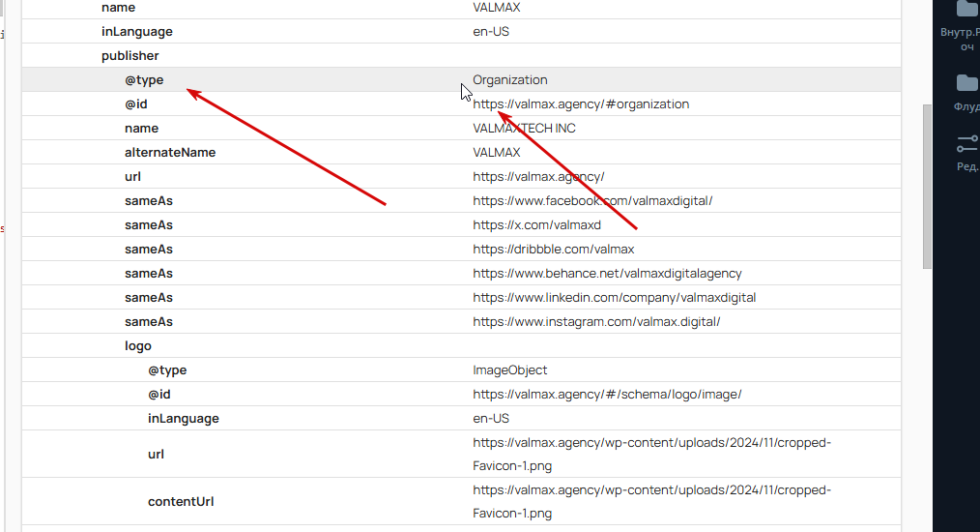Click the inLanguage label inside the logo section
This screenshot has height=532, width=980.
pos(183,419)
